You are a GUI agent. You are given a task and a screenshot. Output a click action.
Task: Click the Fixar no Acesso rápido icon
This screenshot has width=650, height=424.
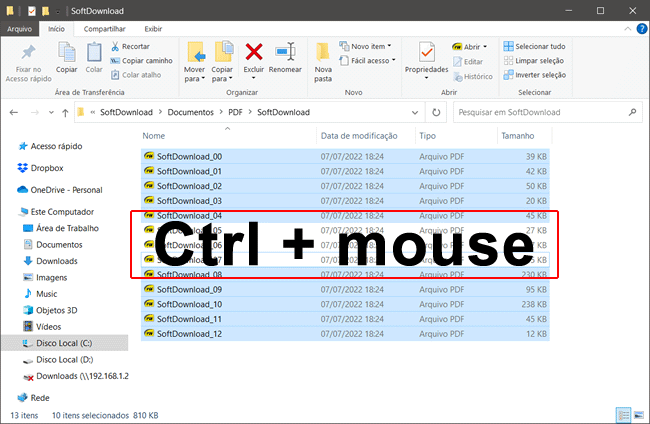click(x=27, y=53)
